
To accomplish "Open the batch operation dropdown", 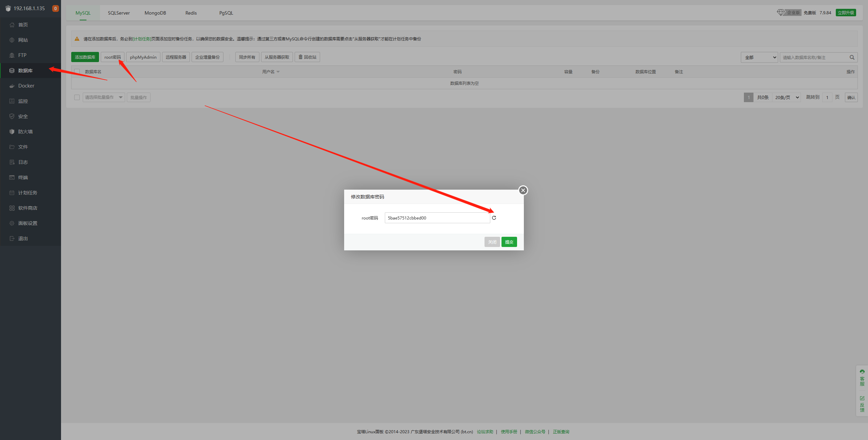I will coord(103,97).
